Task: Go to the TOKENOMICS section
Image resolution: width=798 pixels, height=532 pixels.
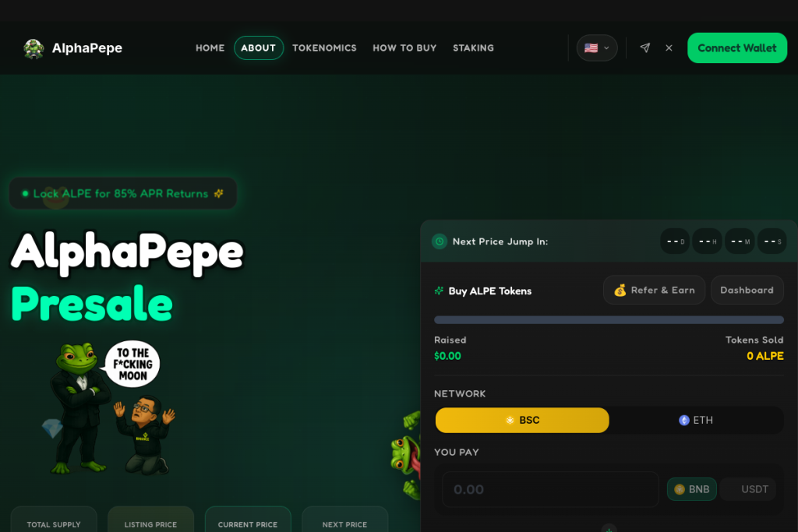Action: pos(324,48)
